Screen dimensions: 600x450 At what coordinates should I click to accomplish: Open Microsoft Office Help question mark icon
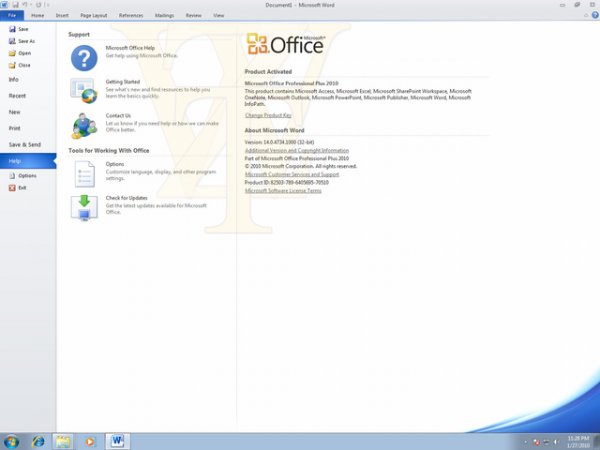pyautogui.click(x=84, y=57)
